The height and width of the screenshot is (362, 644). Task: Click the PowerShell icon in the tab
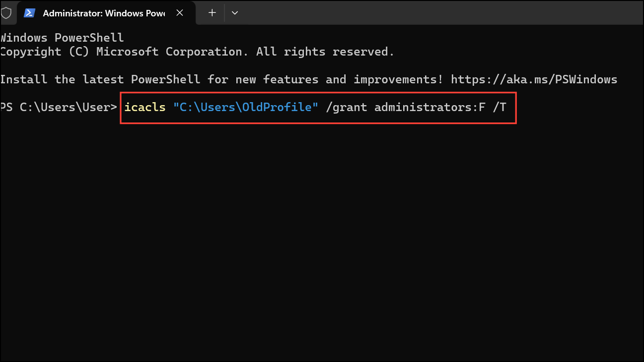pyautogui.click(x=29, y=13)
